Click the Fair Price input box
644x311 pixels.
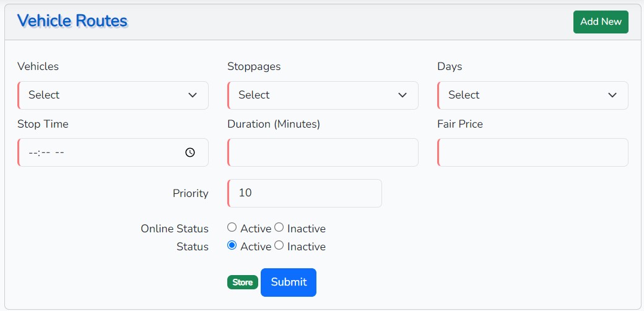[533, 152]
